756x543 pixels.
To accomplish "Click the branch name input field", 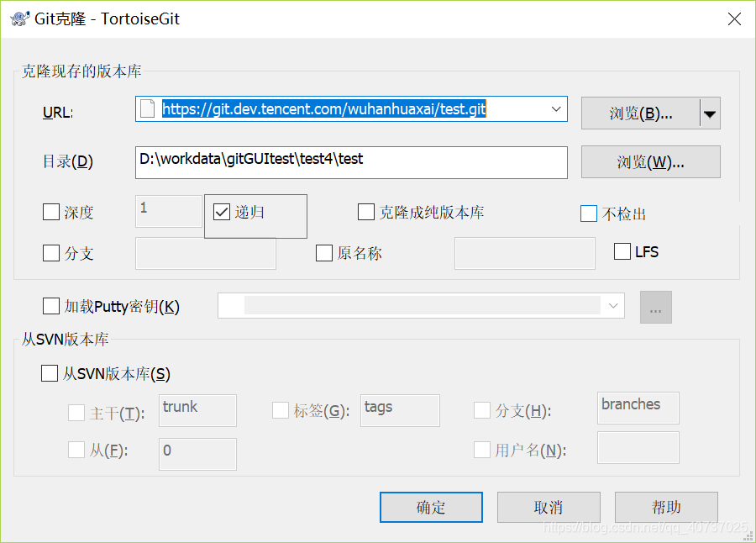I will [x=206, y=253].
